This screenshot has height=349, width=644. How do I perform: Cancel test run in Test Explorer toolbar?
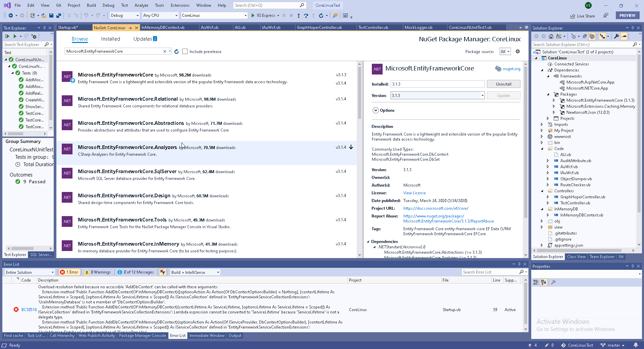point(34,36)
